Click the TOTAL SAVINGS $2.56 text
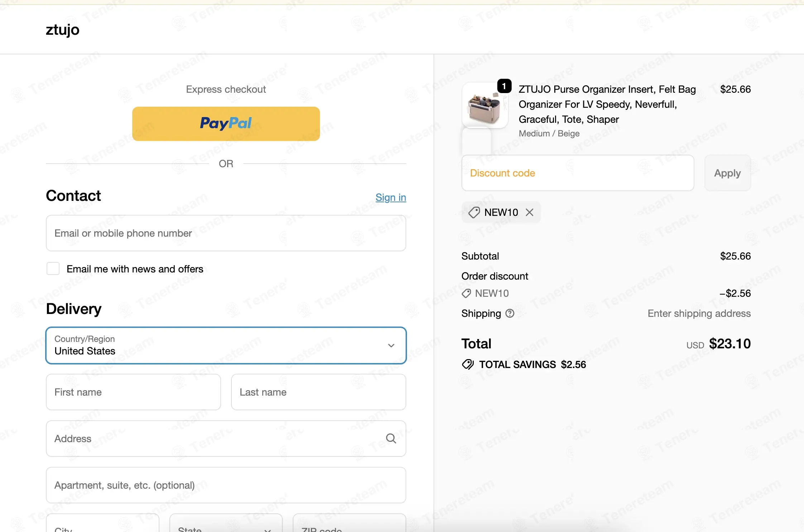The image size is (804, 532). (532, 364)
